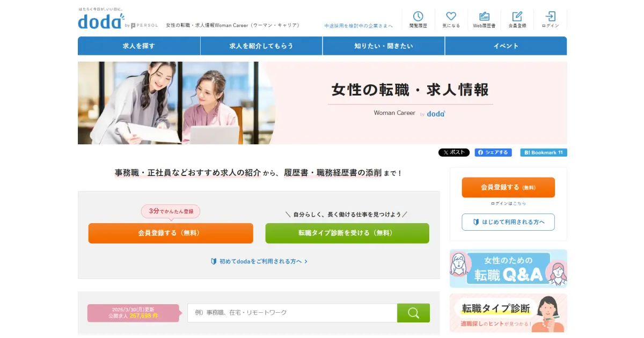This screenshot has width=644, height=338.
Task: Click the green 転職タイプ診断を受ける button
Action: click(x=347, y=233)
